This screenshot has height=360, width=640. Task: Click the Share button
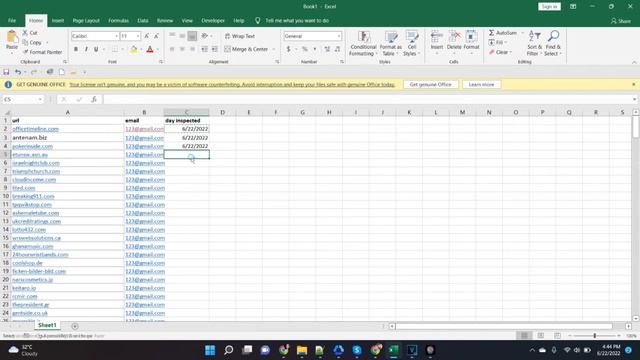(x=621, y=21)
